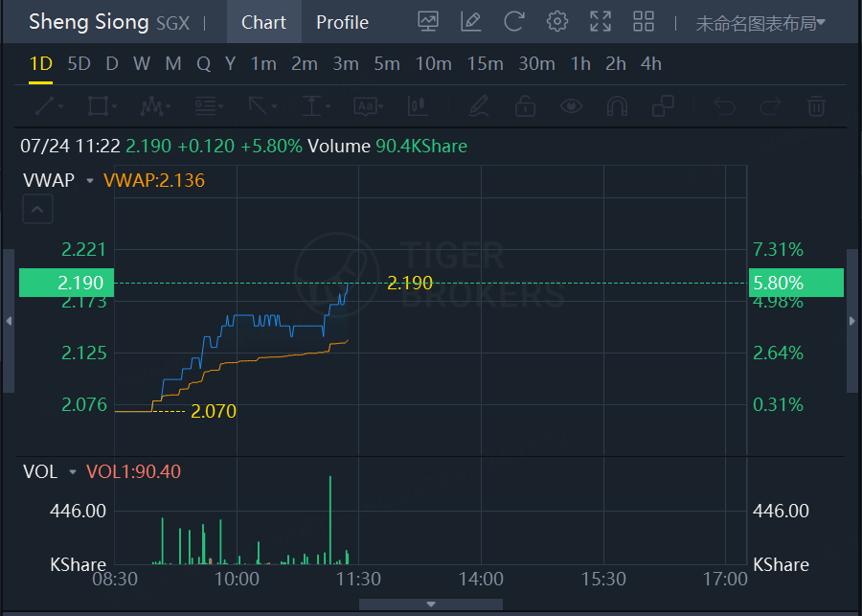Select the M monthly timeframe
This screenshot has height=616, width=862.
tap(173, 64)
